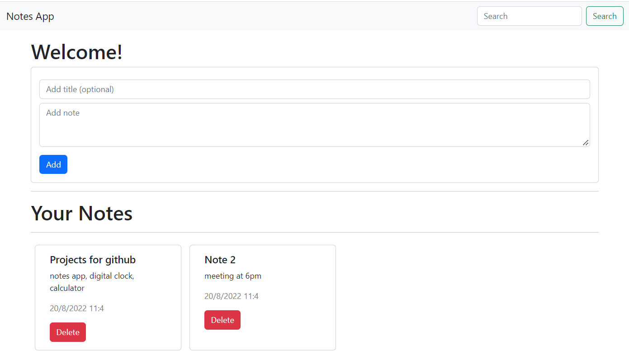Viewport: 629px width, 364px height.
Task: Click the text 'notes app, digital clock, calculator'
Action: [92, 281]
